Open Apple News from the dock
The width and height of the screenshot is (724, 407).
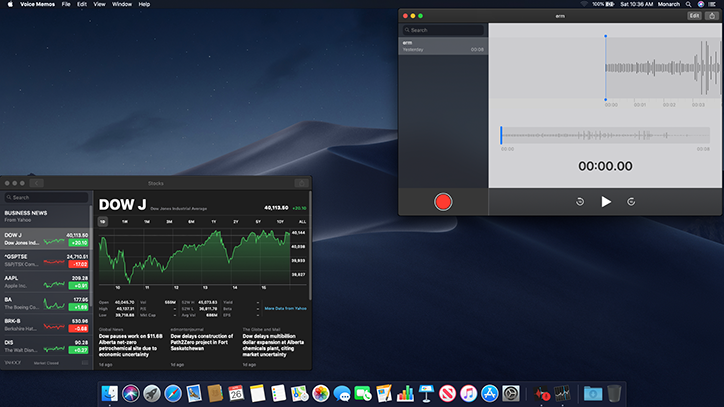tap(447, 394)
